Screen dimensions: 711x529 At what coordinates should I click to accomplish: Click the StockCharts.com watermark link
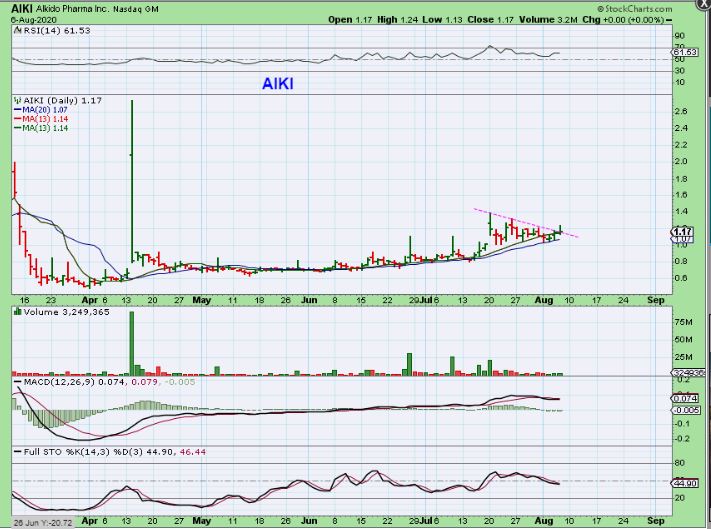[x=634, y=9]
